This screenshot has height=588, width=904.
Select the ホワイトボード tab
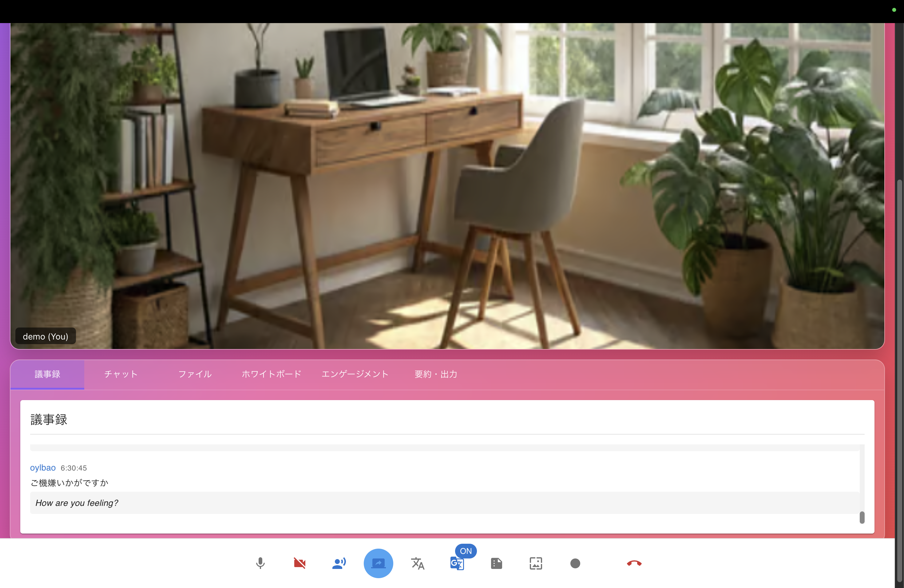[271, 374]
